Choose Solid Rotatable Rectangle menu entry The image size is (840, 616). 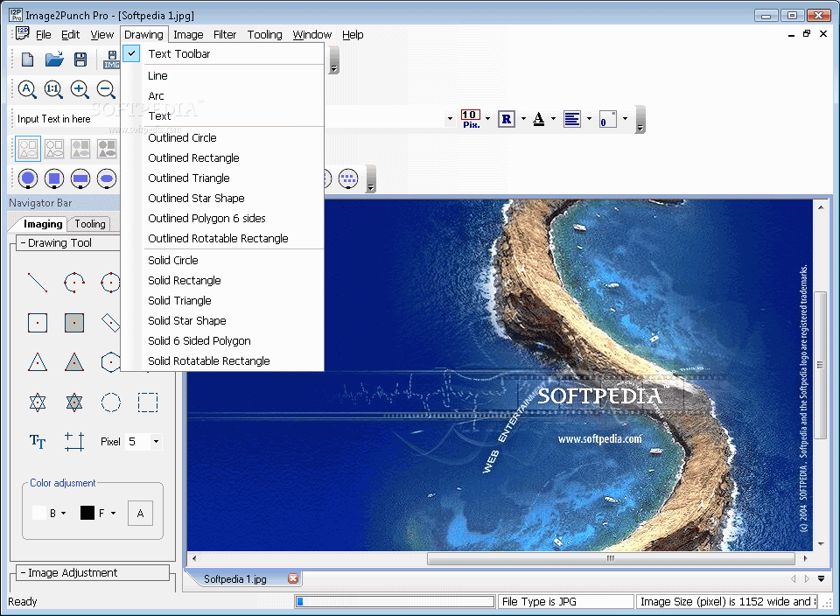[223, 360]
